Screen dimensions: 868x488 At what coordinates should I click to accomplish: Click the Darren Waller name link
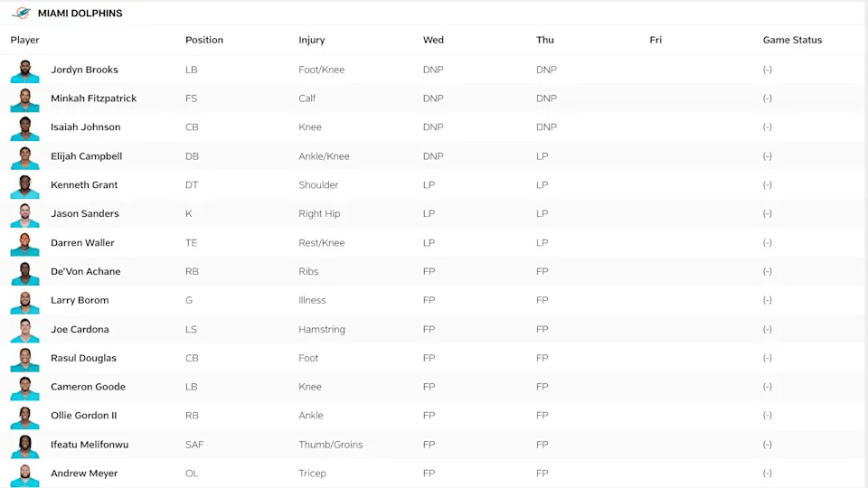pyautogui.click(x=82, y=243)
